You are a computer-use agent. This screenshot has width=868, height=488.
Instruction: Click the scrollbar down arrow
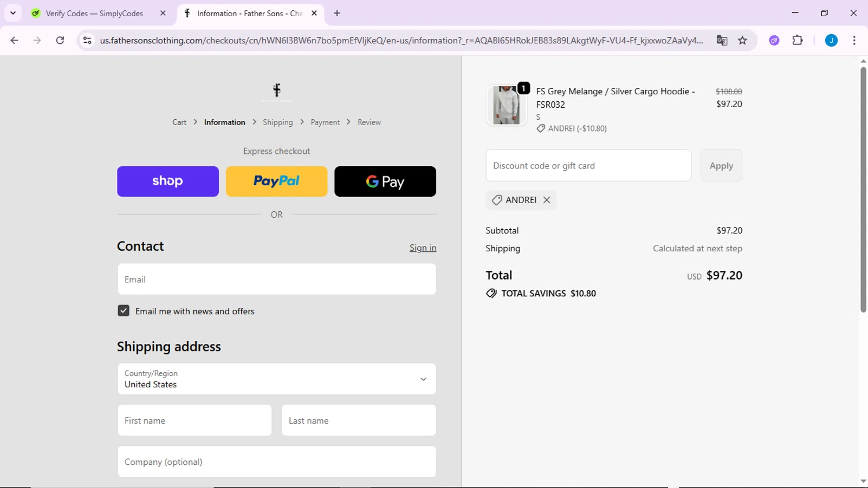coord(863,481)
